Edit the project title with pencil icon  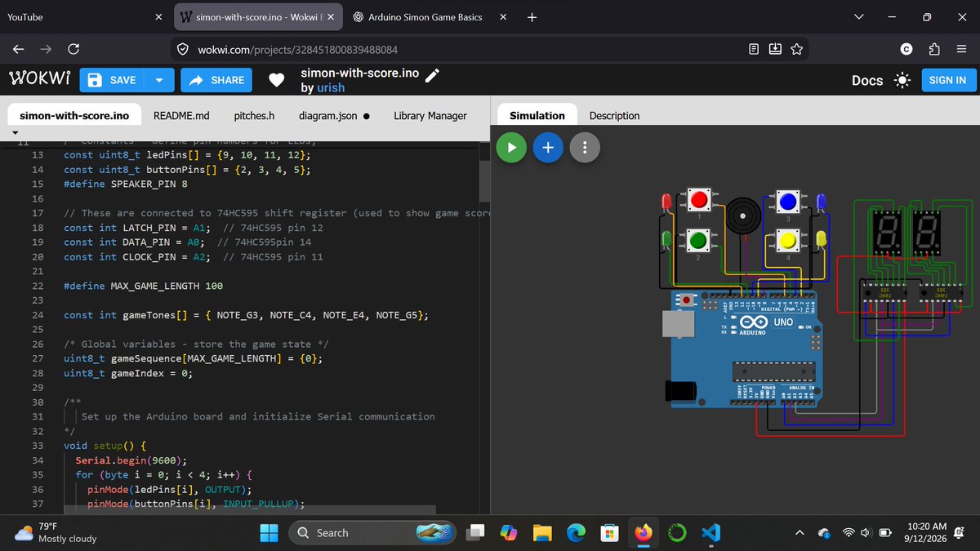pyautogui.click(x=433, y=74)
